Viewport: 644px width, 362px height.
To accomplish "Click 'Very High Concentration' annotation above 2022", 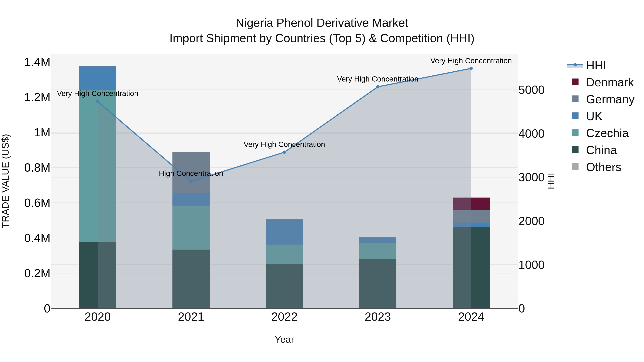I will pos(284,144).
